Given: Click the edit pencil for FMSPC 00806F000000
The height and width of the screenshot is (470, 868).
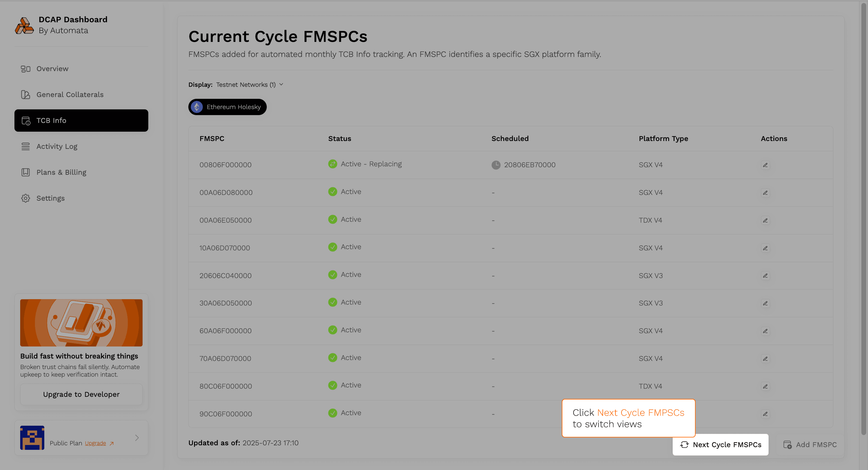Looking at the screenshot, I should (765, 165).
